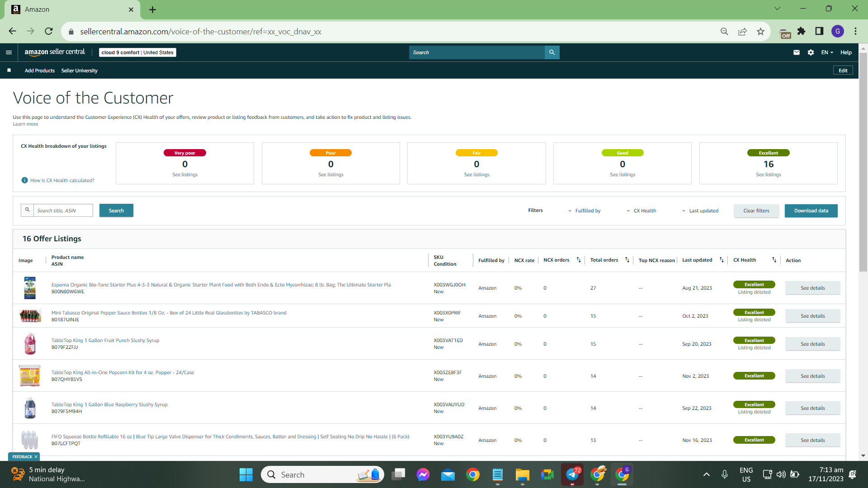Click browser reload icon

[x=49, y=31]
